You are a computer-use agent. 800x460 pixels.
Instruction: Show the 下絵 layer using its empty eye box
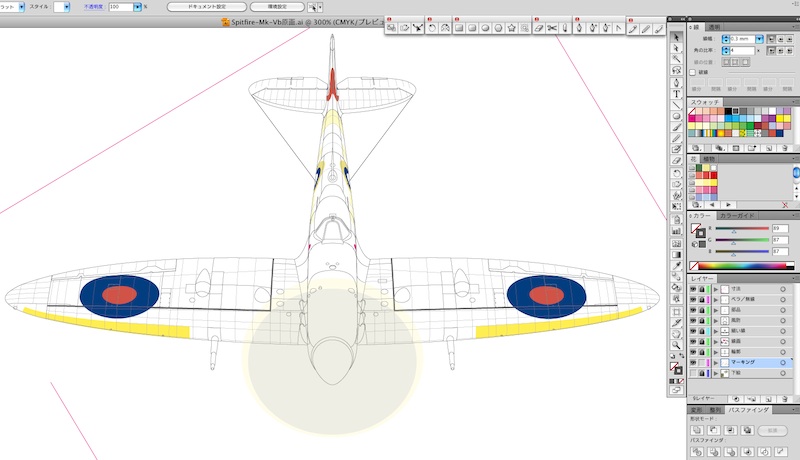tap(693, 373)
